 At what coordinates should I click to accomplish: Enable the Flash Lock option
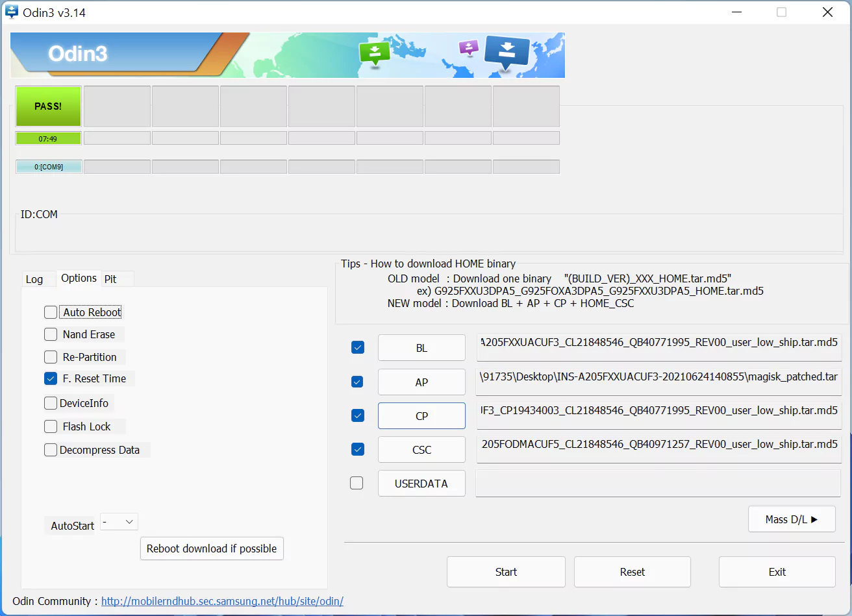pyautogui.click(x=51, y=426)
